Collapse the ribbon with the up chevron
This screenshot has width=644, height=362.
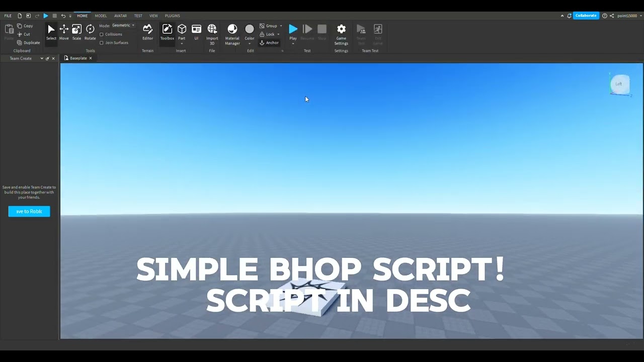pyautogui.click(x=562, y=16)
